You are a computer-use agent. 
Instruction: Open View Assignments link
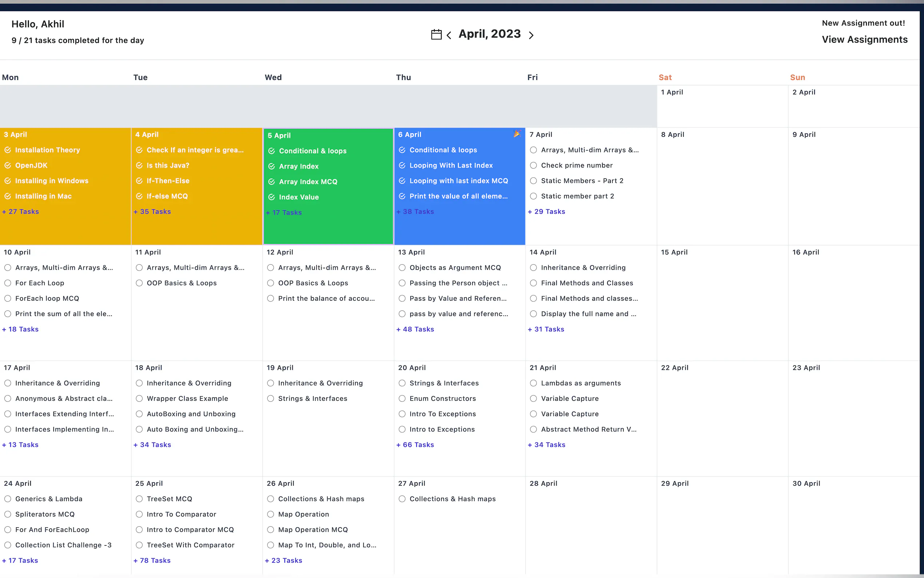(x=864, y=39)
